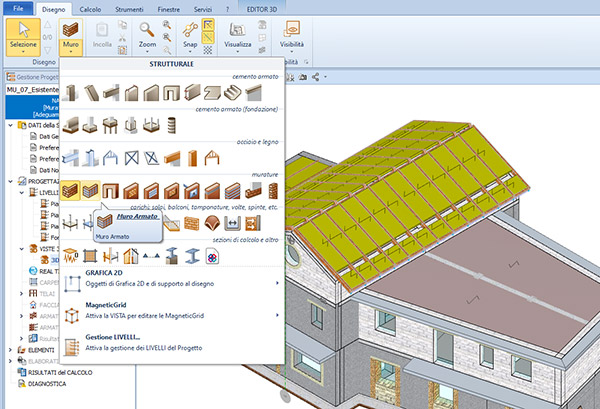Screen dimensions: 600x409
Task: Select the concrete column (pilastro) icon
Action: (70, 93)
